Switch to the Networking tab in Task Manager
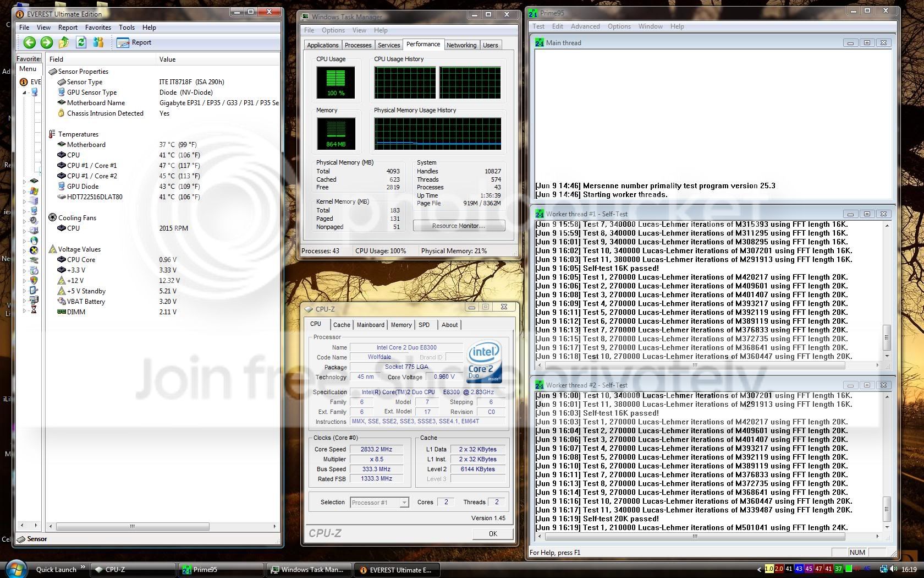 tap(461, 45)
